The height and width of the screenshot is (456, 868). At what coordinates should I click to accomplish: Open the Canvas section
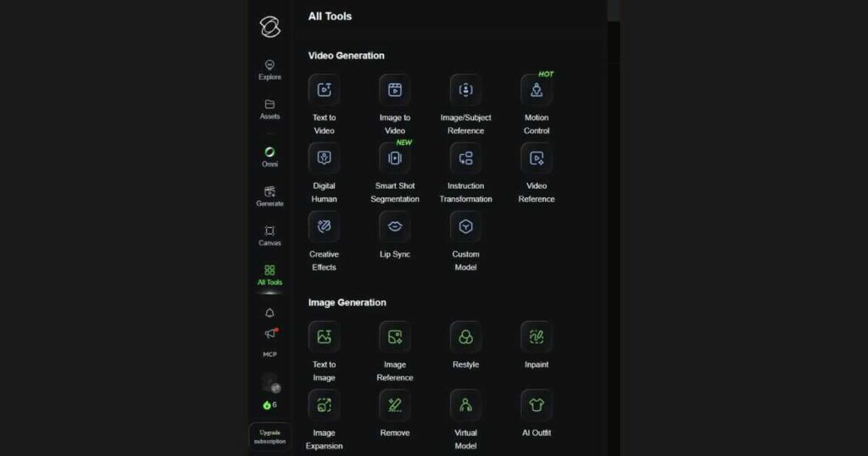[x=270, y=236]
